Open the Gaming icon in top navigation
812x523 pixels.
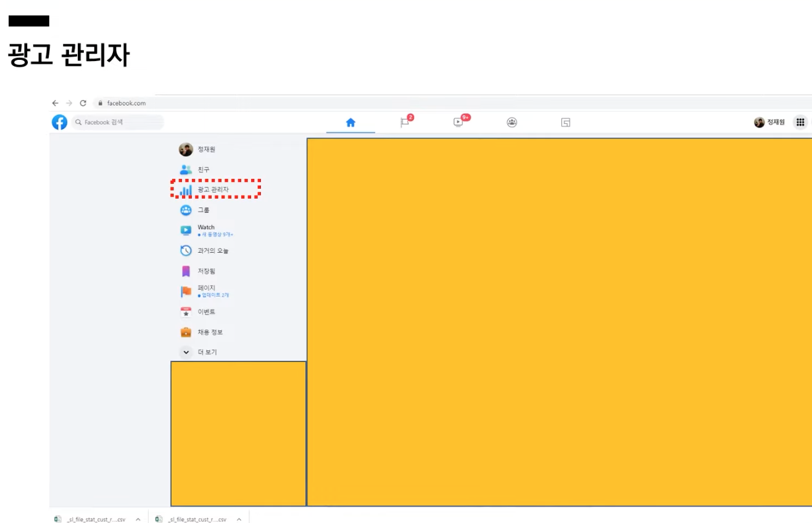565,122
